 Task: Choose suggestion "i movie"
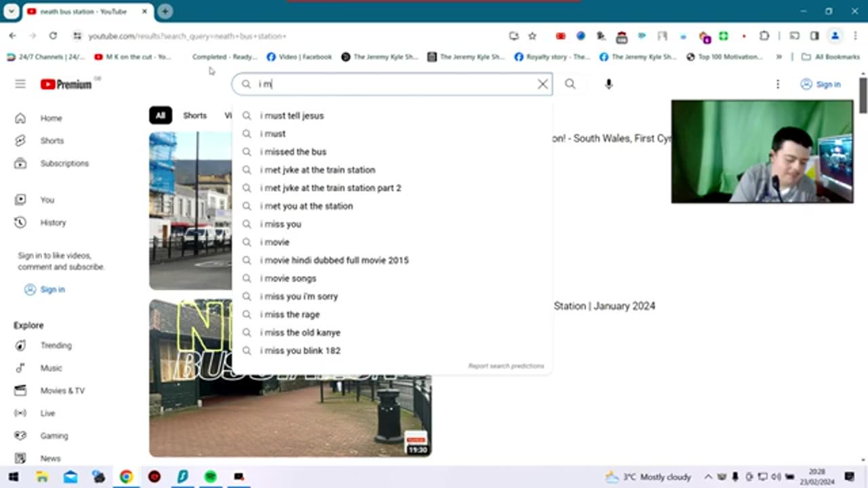coord(392,242)
